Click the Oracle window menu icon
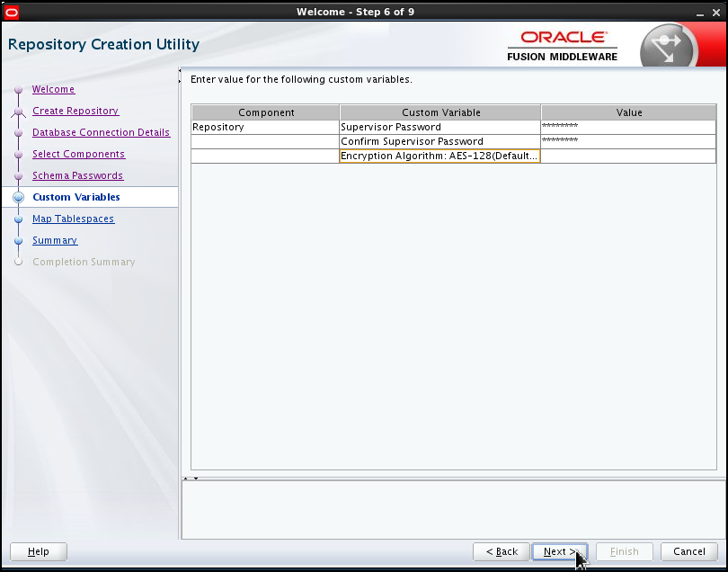The image size is (728, 572). point(12,12)
